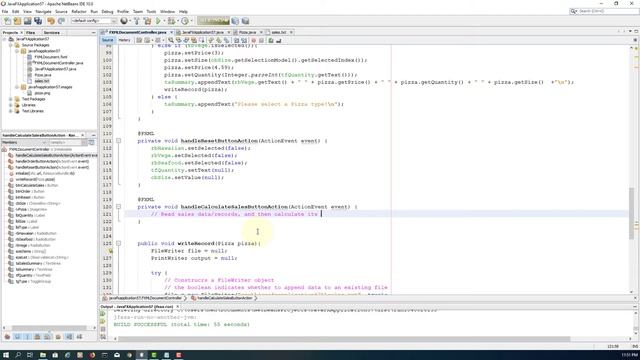This screenshot has width=640, height=360.
Task: Click the Debug Project toolbar icon
Action: coord(171,21)
